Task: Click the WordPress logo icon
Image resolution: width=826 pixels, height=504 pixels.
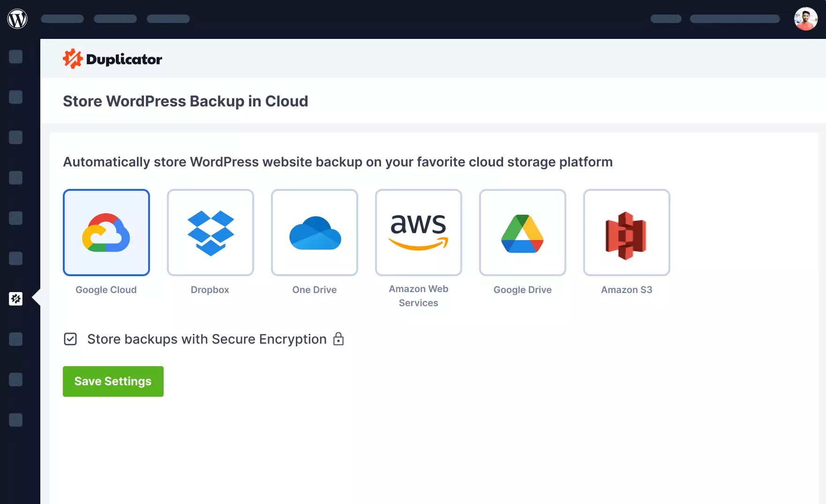Action: pyautogui.click(x=17, y=19)
